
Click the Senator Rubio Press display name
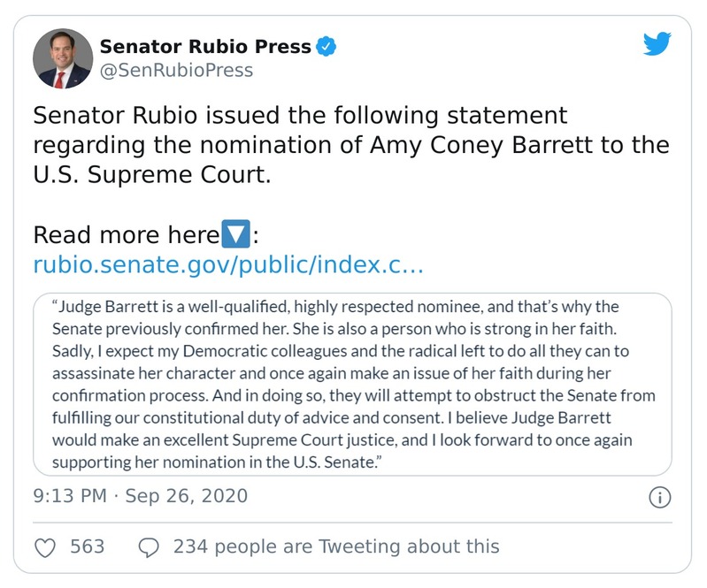point(204,46)
